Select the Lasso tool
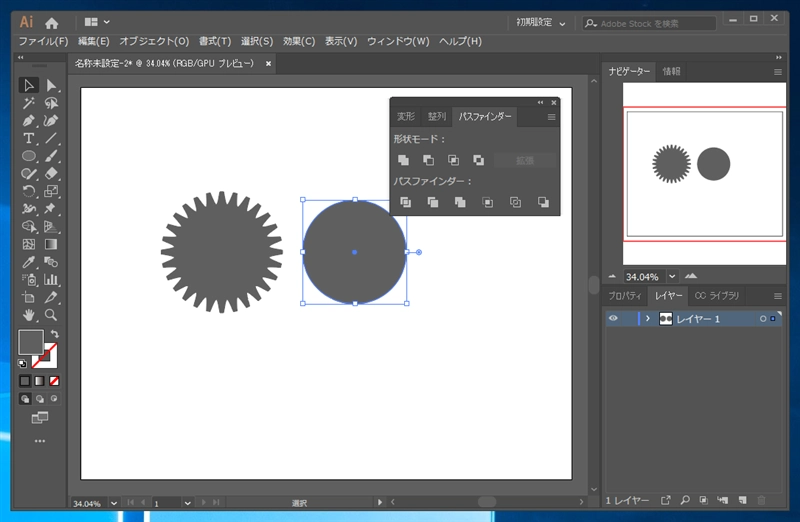This screenshot has width=800, height=522. tap(51, 103)
